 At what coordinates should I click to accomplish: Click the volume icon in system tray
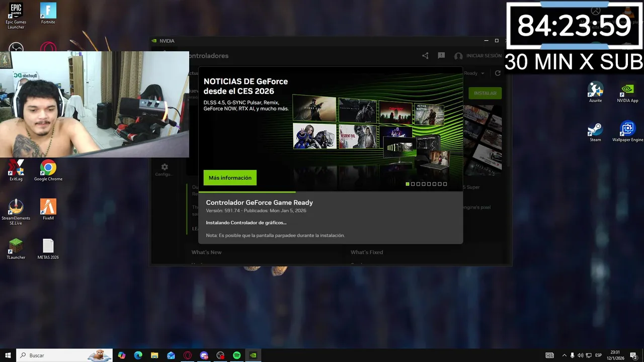tap(581, 355)
